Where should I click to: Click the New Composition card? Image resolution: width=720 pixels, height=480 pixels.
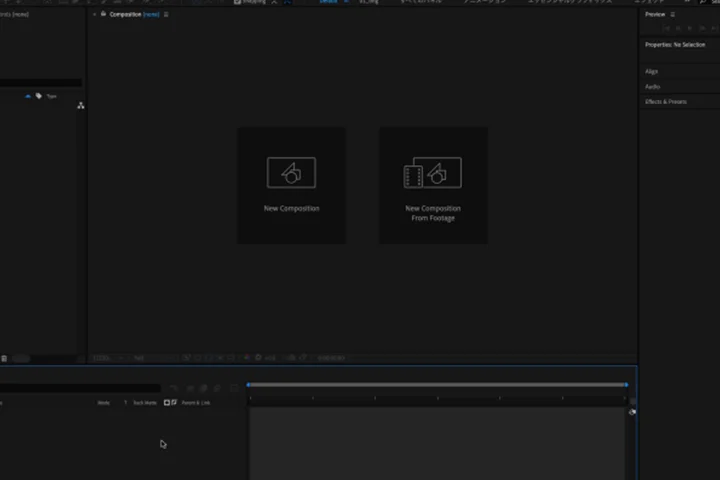(291, 185)
